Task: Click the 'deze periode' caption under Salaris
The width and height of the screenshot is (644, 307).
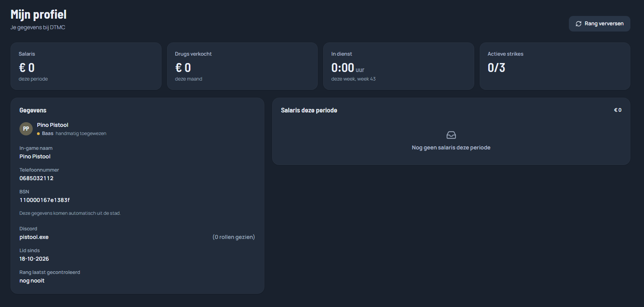Action: tap(33, 79)
